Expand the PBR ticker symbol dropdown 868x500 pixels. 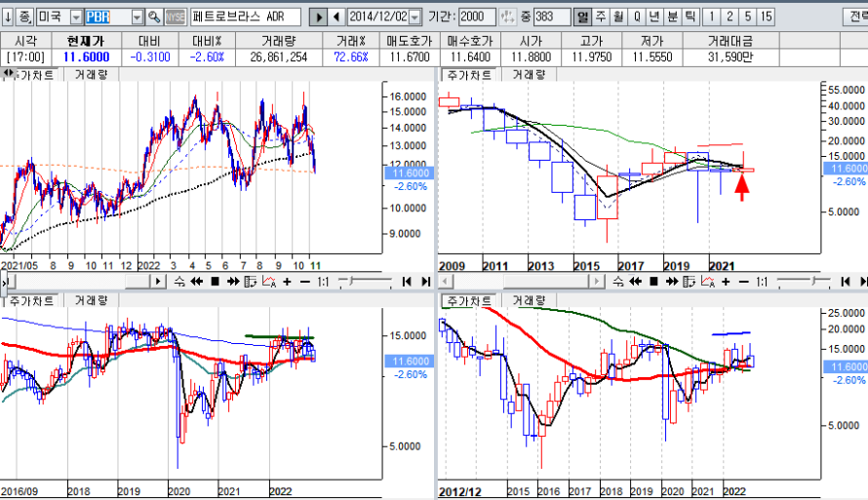pos(137,18)
